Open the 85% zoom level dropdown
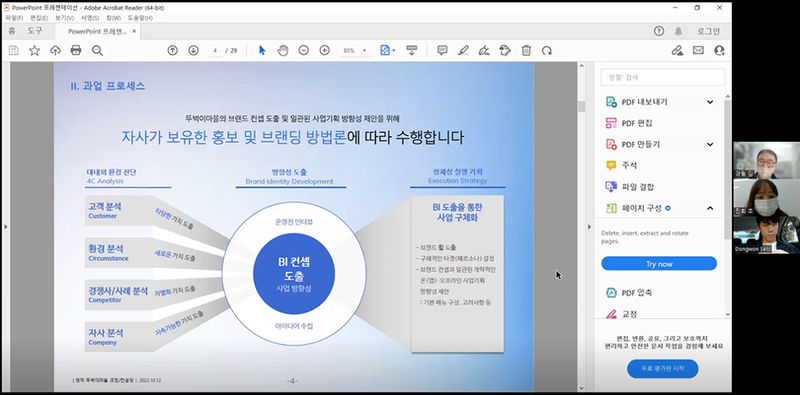 tap(355, 51)
